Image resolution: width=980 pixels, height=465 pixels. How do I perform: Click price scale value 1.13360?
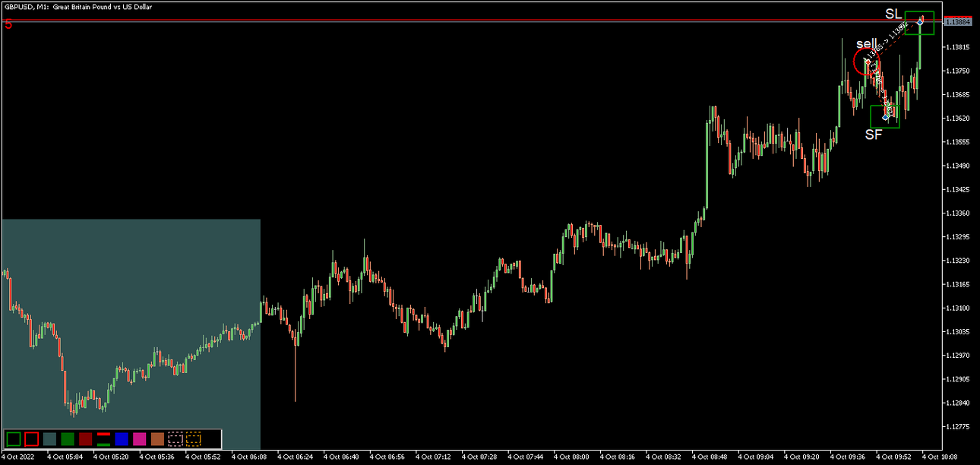tap(958, 213)
